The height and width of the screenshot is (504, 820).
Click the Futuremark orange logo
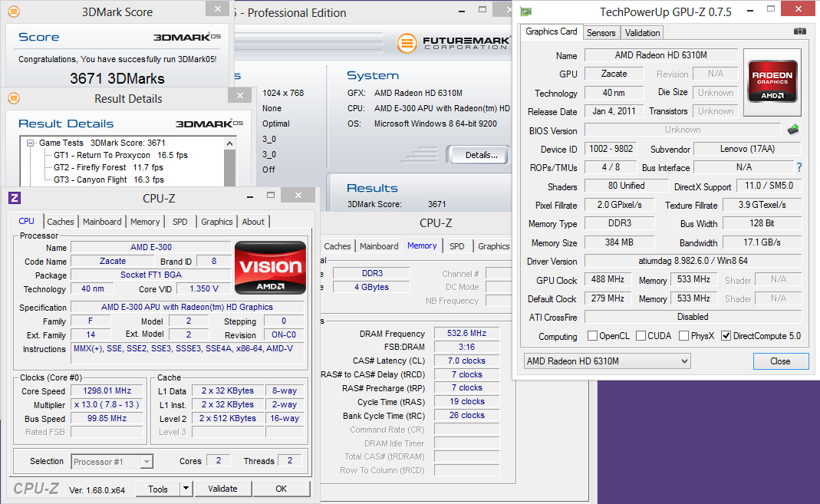pyautogui.click(x=407, y=43)
